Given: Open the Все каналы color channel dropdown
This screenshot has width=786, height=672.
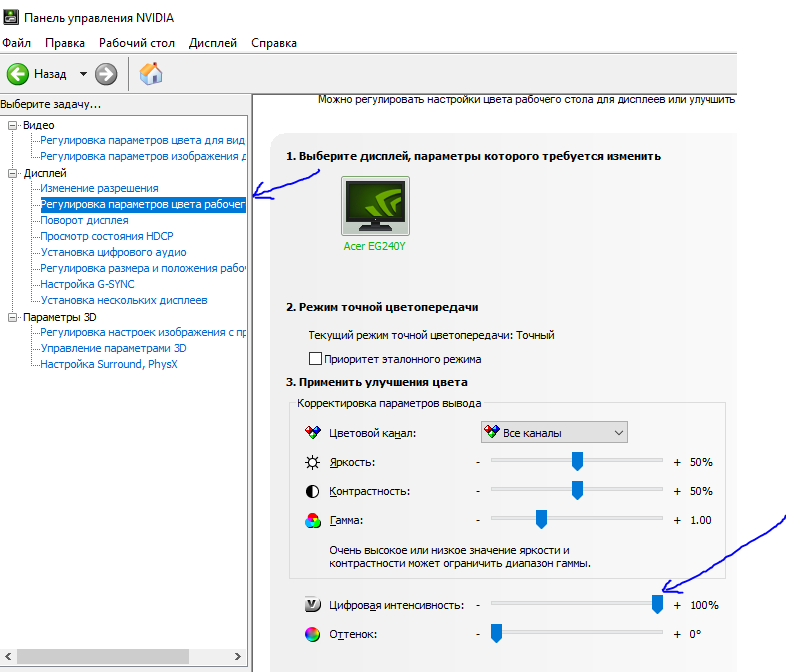Looking at the screenshot, I should [x=554, y=432].
